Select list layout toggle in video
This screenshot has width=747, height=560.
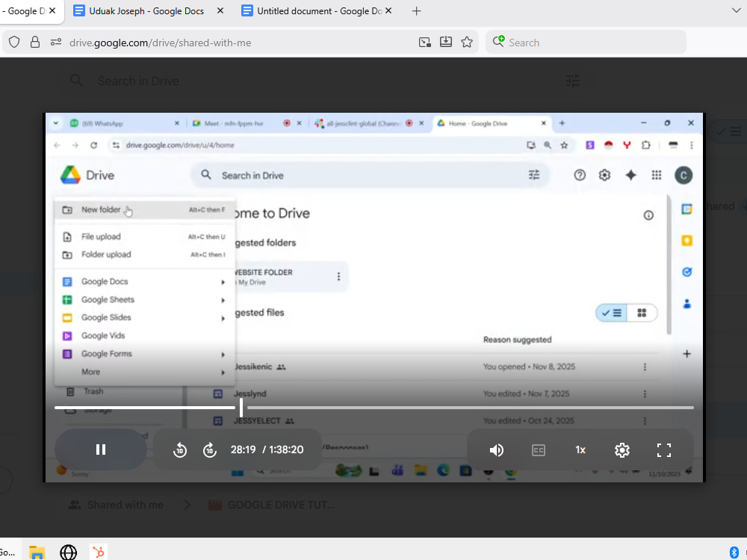click(x=612, y=313)
